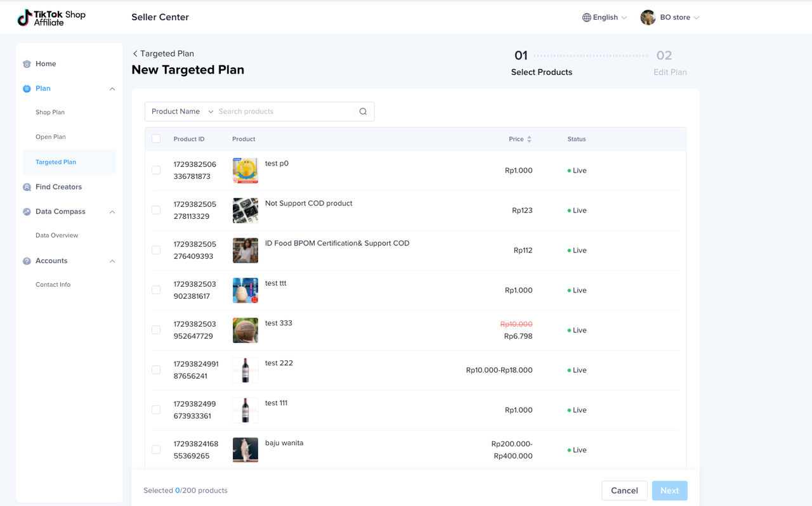Click the TikTok Shop Affiliate logo
812x506 pixels.
click(x=51, y=18)
